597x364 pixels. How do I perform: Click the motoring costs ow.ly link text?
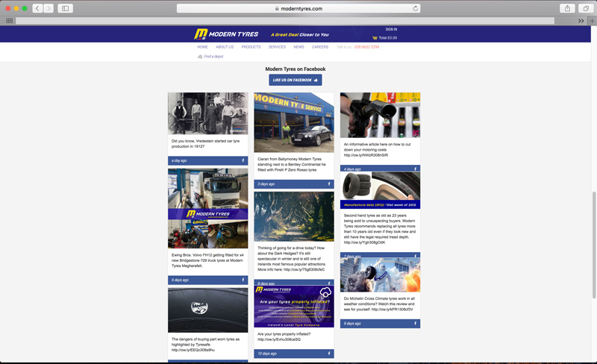point(366,155)
